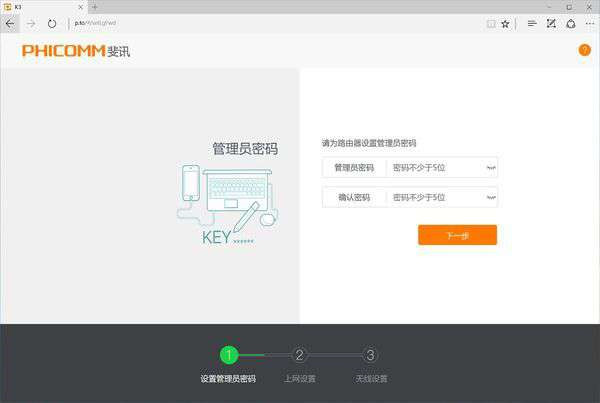Click the PHICOMM 斐讯 logo
Screen dimensions: 600x403
pyautogui.click(x=76, y=51)
